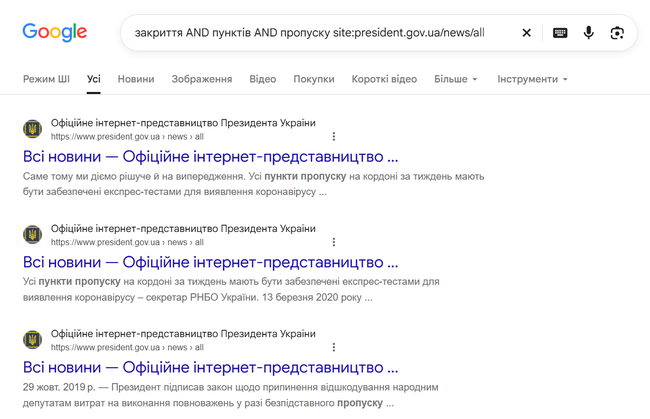
Task: Click third result's site name text
Action: [183, 334]
